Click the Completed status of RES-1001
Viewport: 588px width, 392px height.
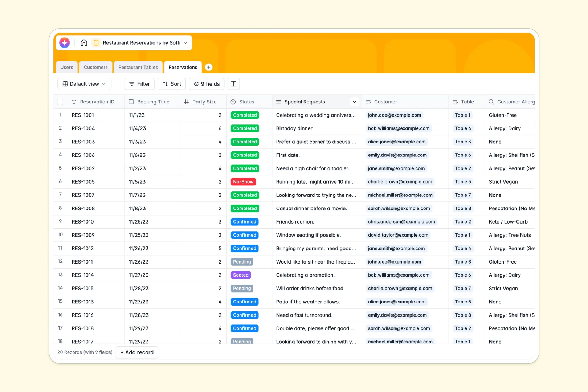click(x=245, y=115)
